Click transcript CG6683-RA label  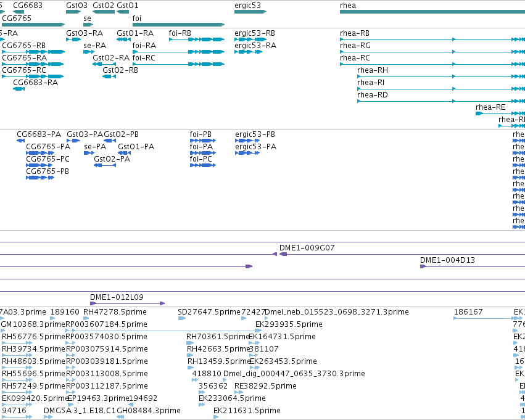(36, 83)
